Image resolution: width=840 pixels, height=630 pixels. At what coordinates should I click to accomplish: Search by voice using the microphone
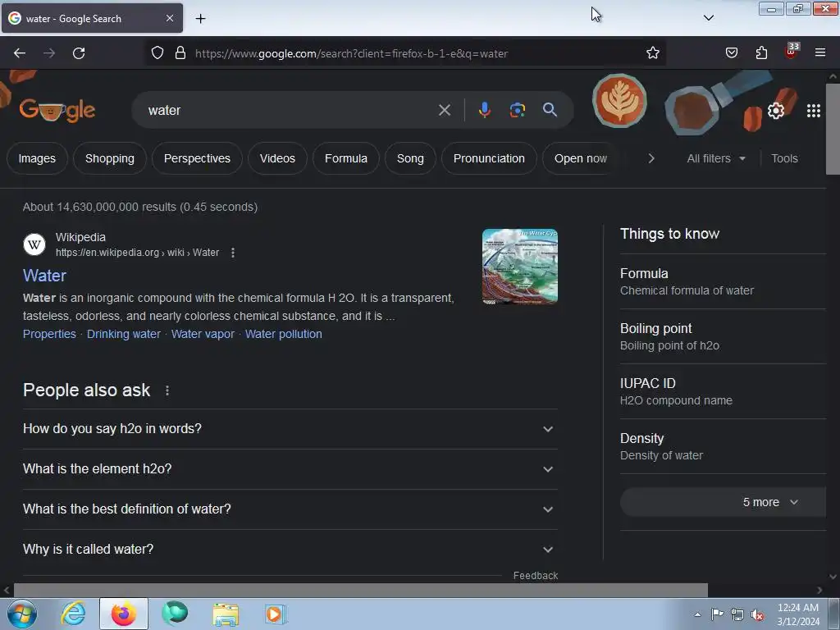click(x=484, y=111)
